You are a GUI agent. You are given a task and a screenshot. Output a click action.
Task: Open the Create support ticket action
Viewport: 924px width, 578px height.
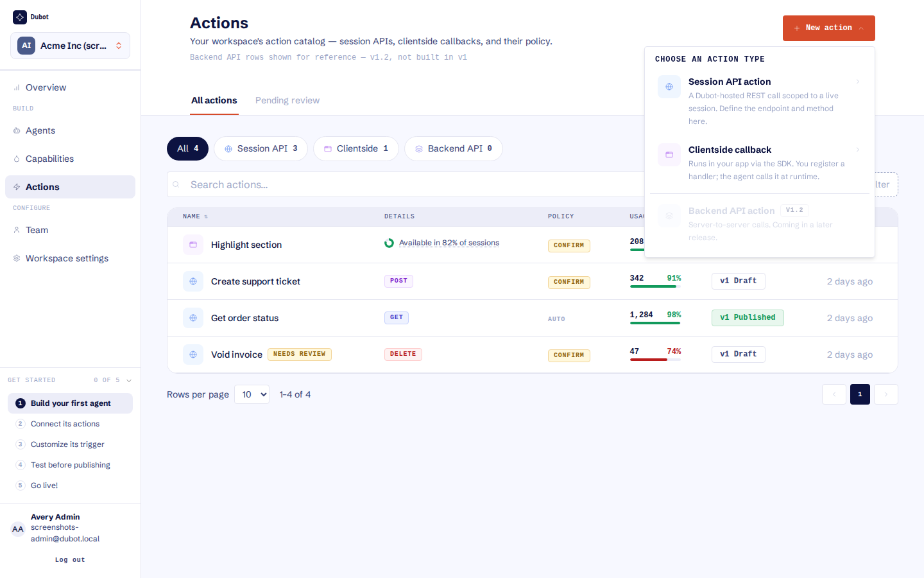pos(255,281)
